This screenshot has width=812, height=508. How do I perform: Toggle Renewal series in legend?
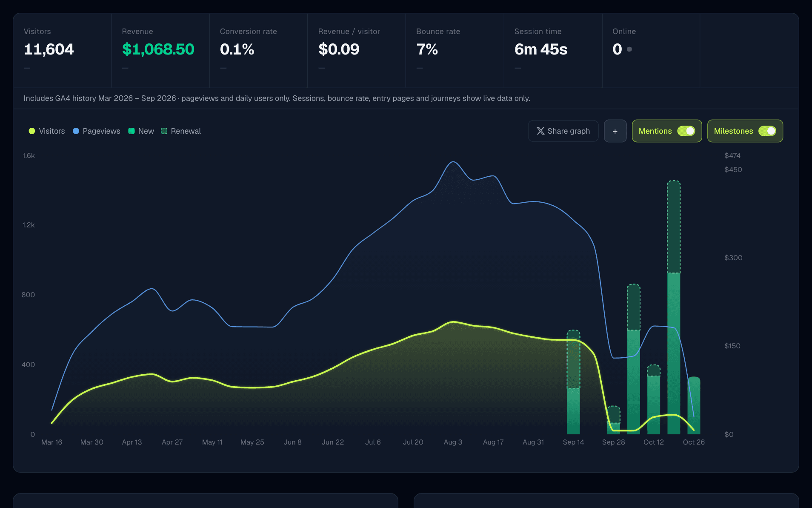point(181,131)
